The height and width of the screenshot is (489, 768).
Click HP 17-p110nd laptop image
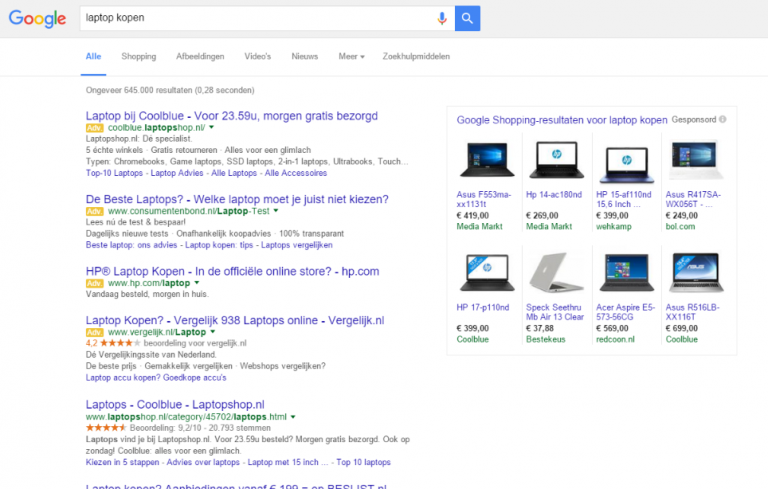click(487, 272)
